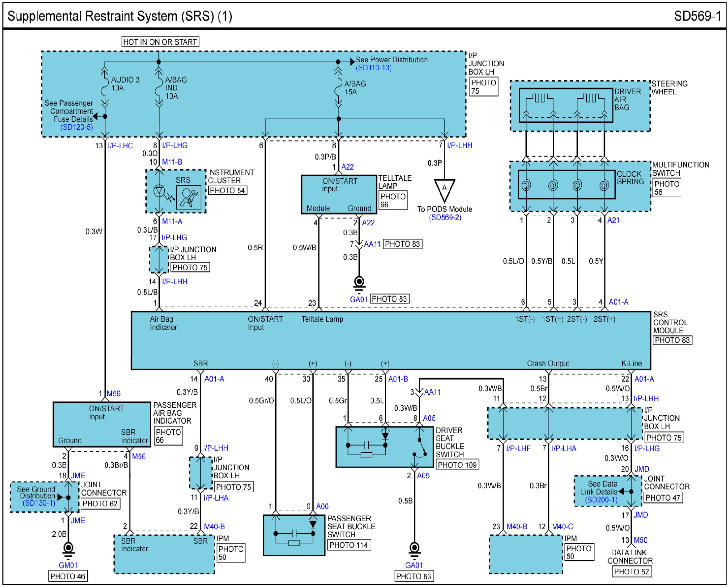The width and height of the screenshot is (728, 586).
Task: Click the GA01 ground symbol under AA11
Action: click(359, 282)
